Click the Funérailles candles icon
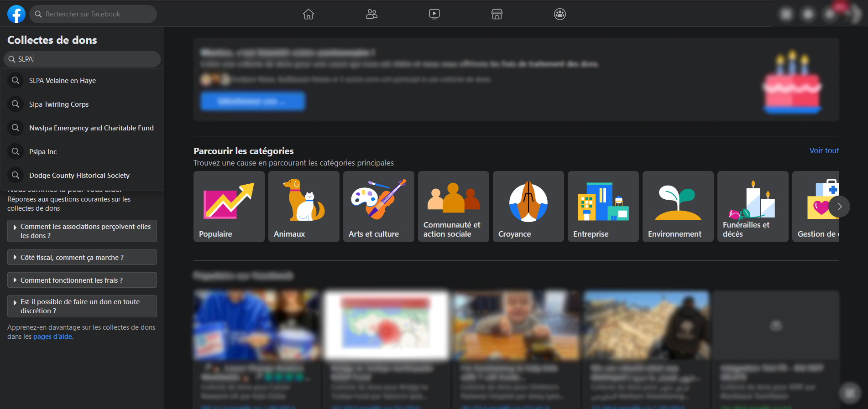868x409 pixels. coord(753,200)
